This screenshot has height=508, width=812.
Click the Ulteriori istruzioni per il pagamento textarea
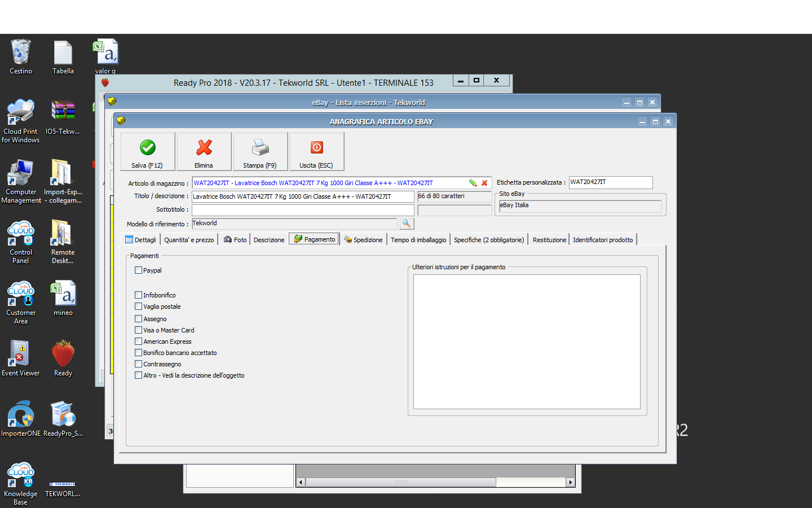point(527,341)
